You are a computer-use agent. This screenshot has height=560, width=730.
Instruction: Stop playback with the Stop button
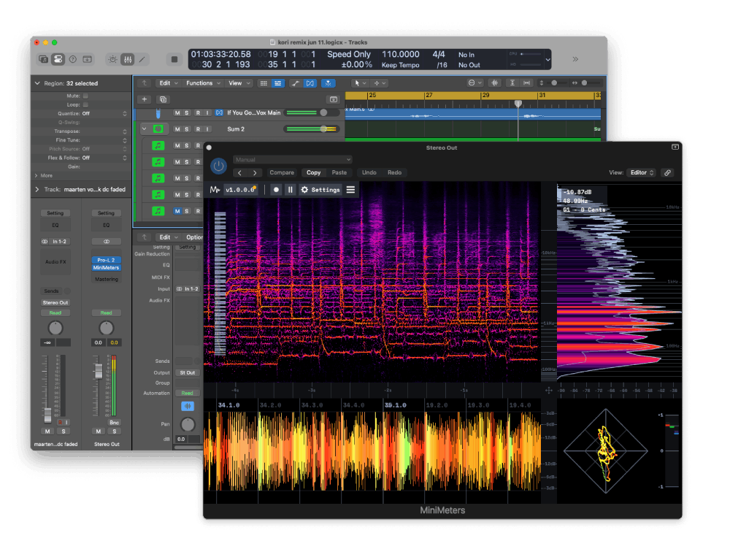(x=174, y=59)
